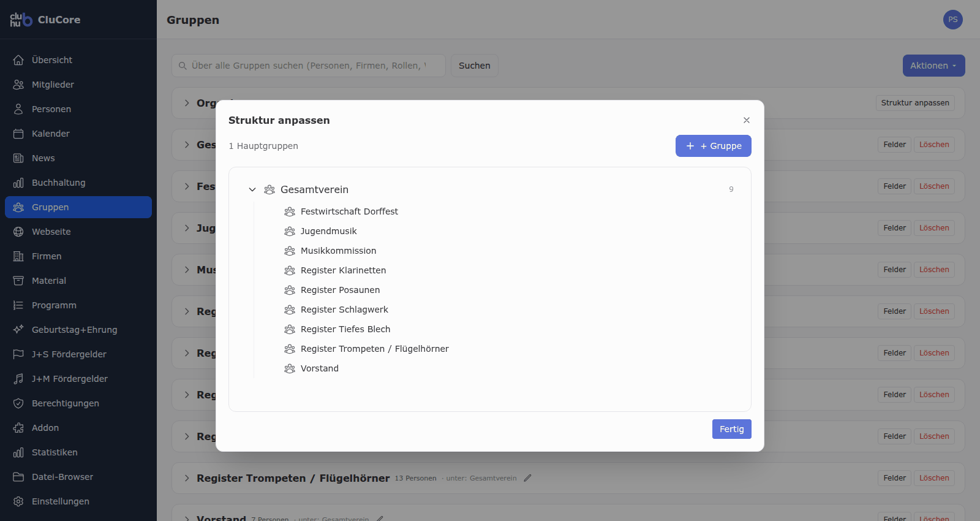980x521 pixels.
Task: Select Register Schlagwerk in the tree
Action: (344, 310)
